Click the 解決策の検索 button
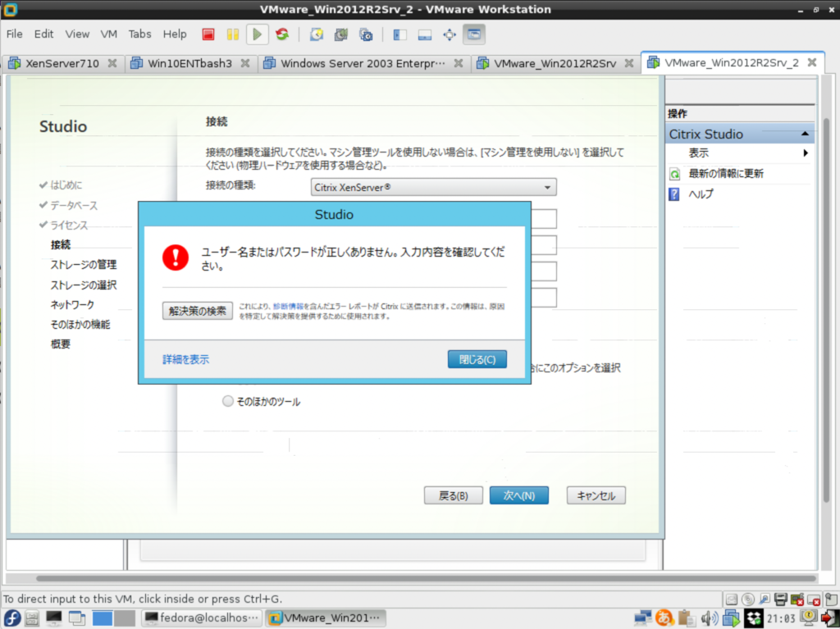The height and width of the screenshot is (629, 840). point(197,311)
